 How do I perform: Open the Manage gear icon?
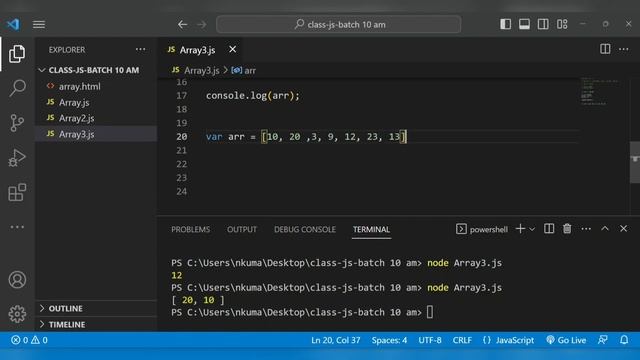pyautogui.click(x=17, y=314)
